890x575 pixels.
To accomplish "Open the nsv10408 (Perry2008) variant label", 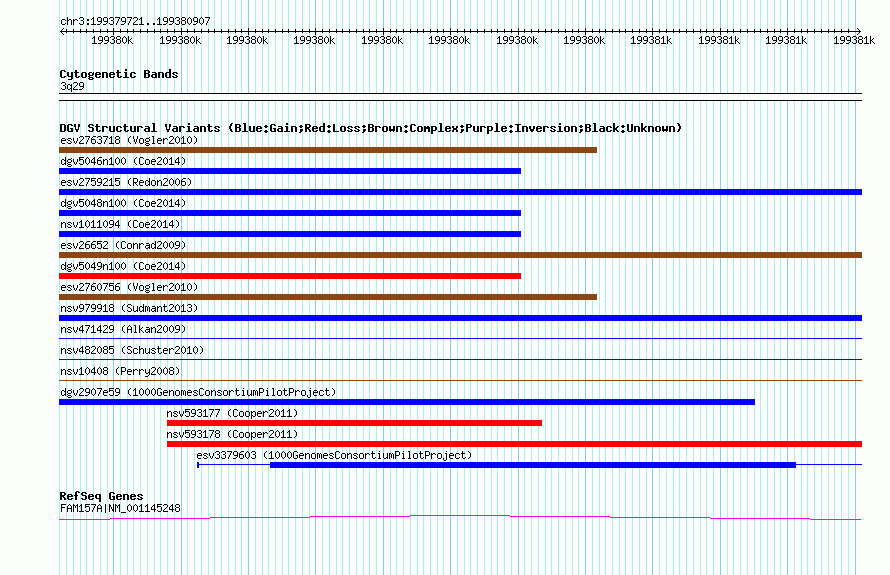I will [120, 371].
